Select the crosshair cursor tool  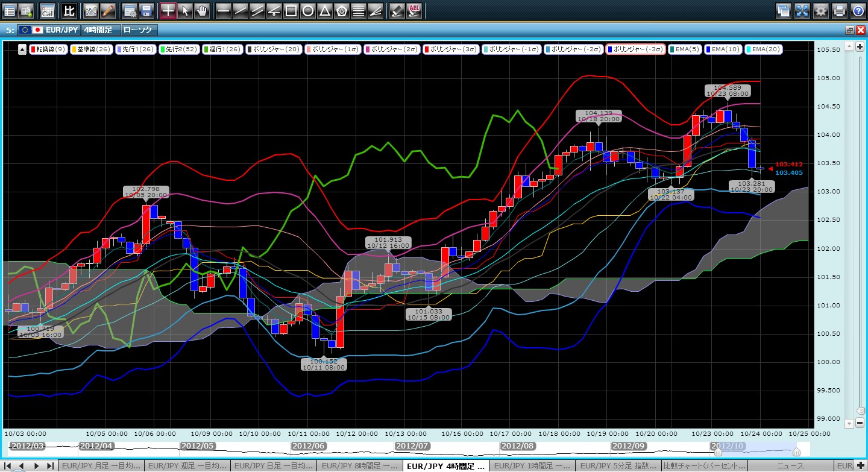(x=168, y=10)
